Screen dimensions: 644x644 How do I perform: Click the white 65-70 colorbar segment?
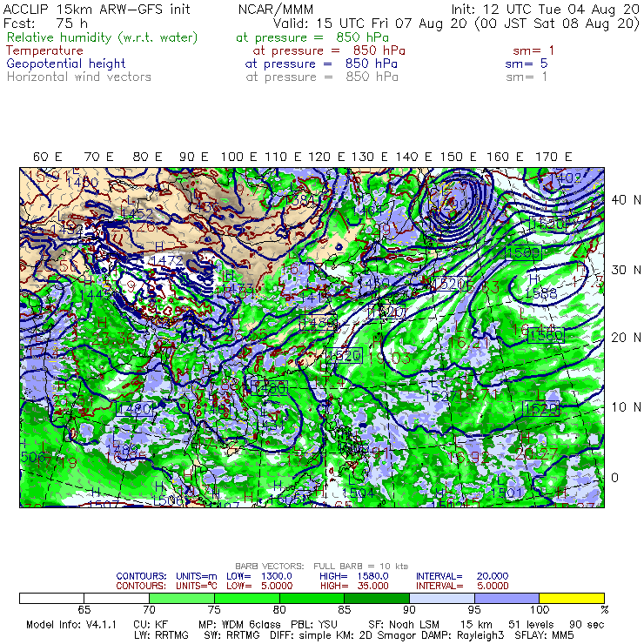117,598
